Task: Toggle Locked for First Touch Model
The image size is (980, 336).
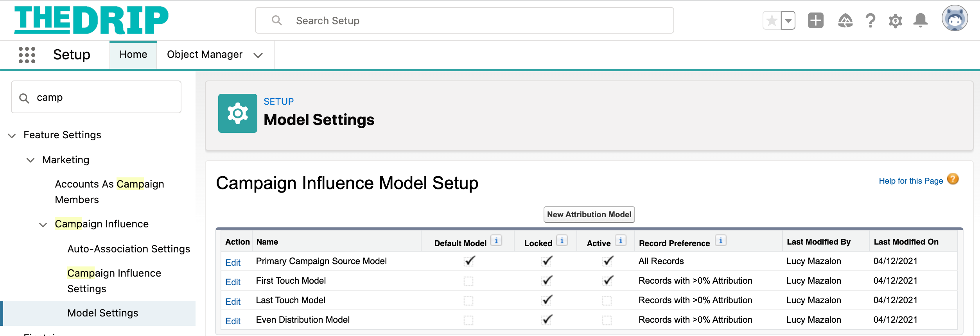Action: 546,281
